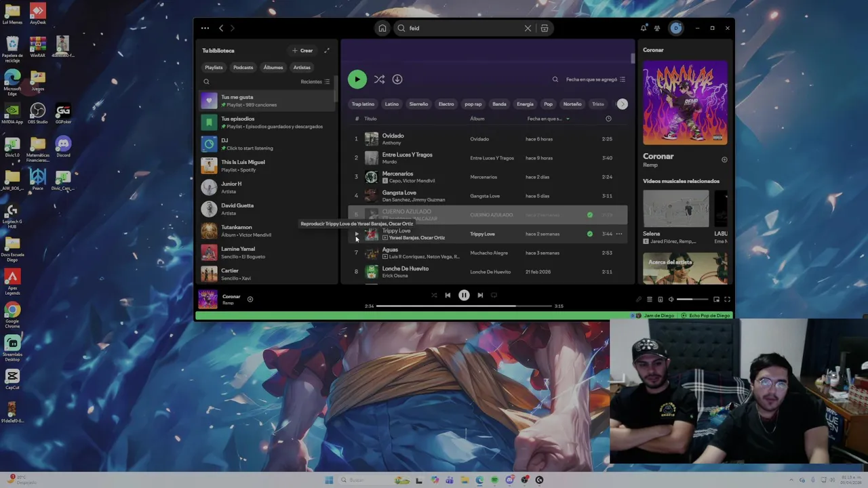Go back with the left arrow
This screenshot has width=868, height=488.
pos(221,28)
